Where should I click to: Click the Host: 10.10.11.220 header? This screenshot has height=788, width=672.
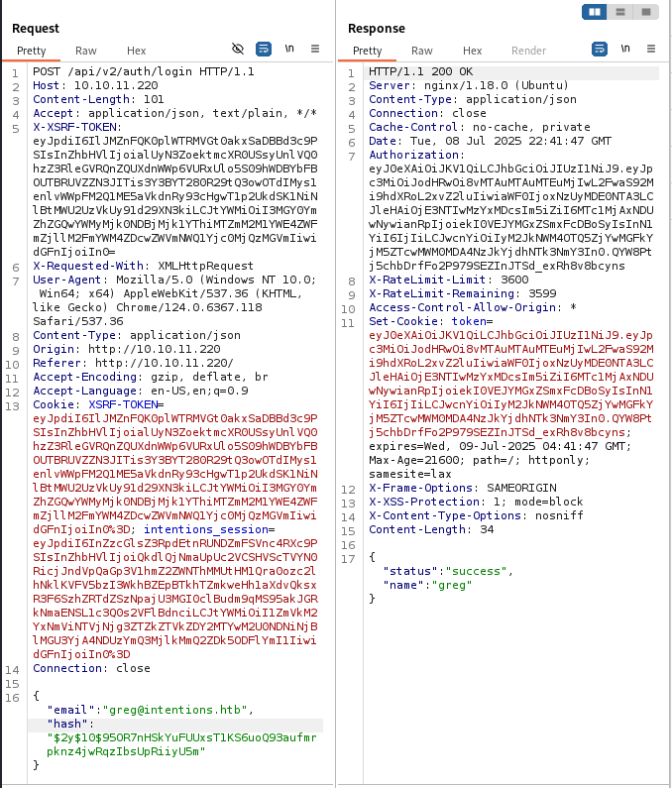click(95, 85)
